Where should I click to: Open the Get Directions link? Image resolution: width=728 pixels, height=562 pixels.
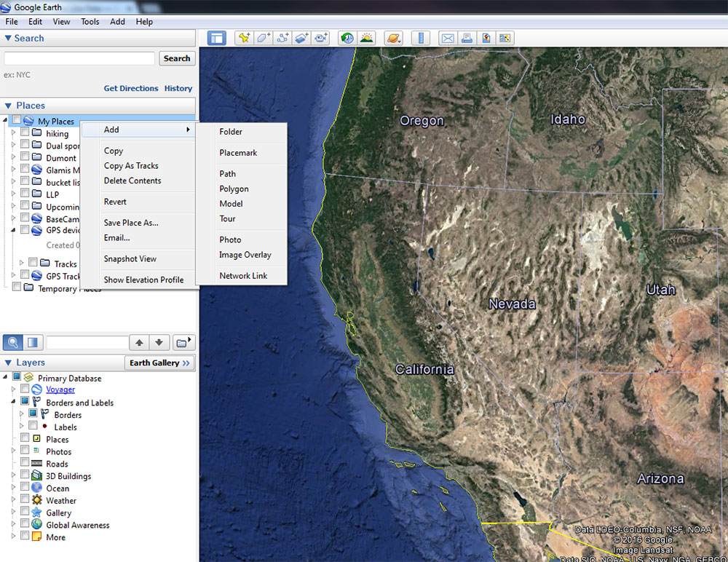[x=131, y=88]
